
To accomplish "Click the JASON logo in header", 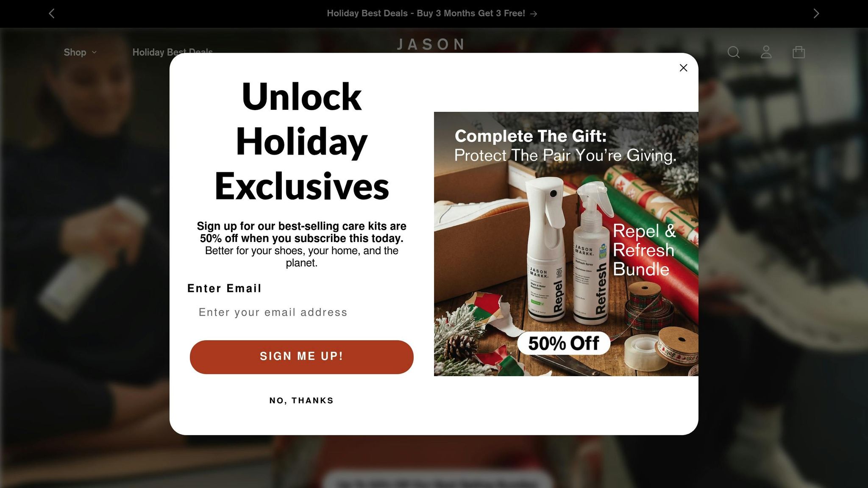I will click(x=431, y=44).
